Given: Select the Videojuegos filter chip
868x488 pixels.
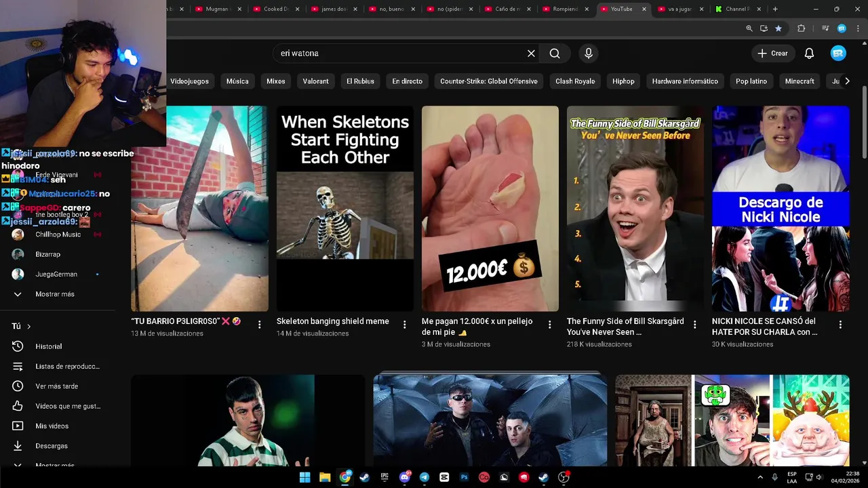Looking at the screenshot, I should [189, 81].
